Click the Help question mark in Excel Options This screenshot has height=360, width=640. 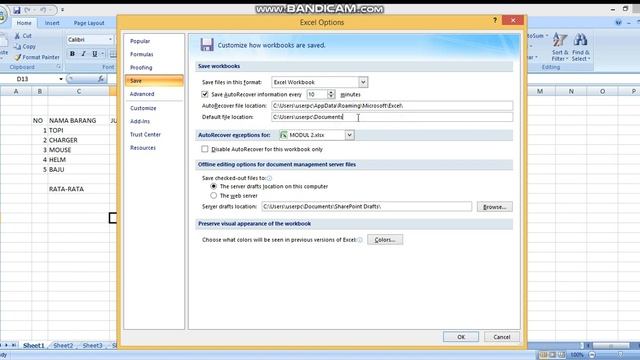click(x=495, y=20)
